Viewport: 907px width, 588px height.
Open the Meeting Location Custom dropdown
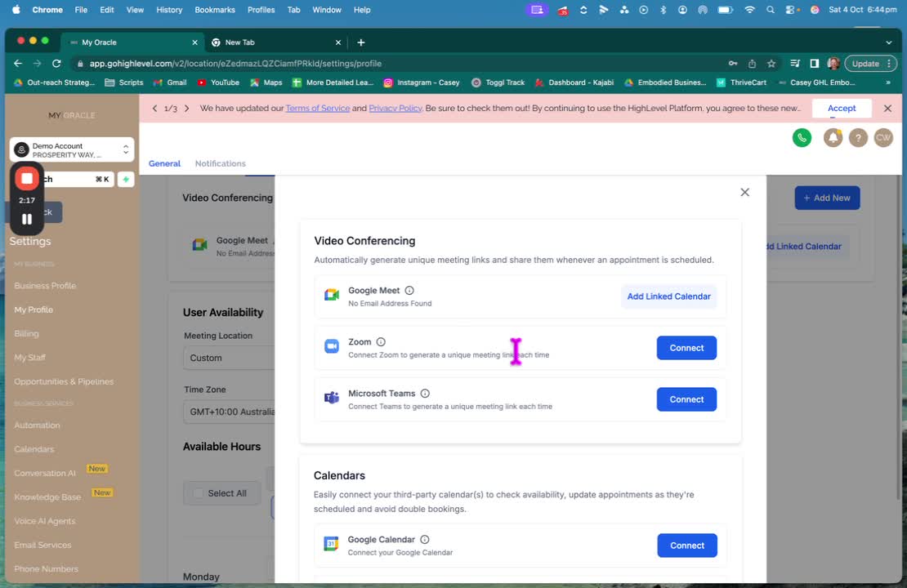[229, 358]
